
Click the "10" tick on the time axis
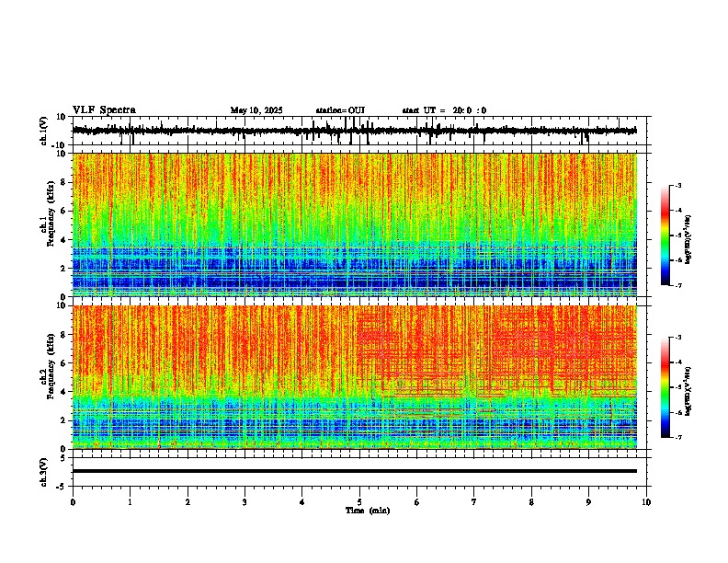pyautogui.click(x=646, y=502)
